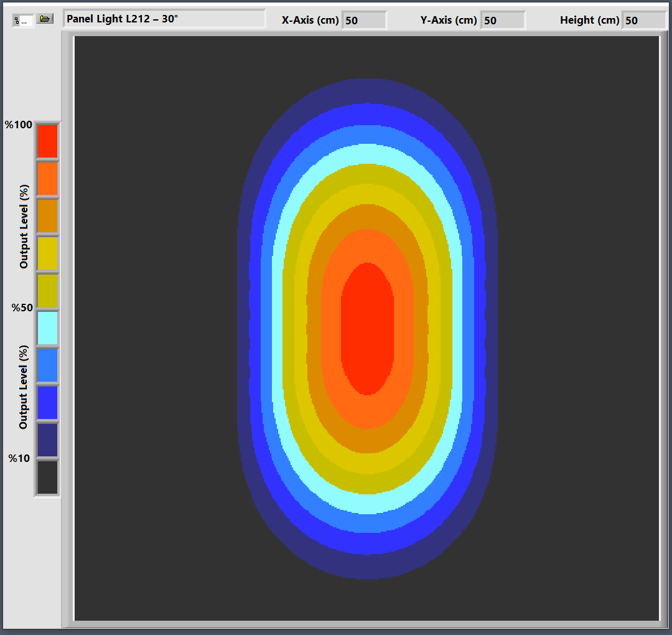Select the light blue legend swatch
The image size is (672, 635).
pyautogui.click(x=47, y=365)
